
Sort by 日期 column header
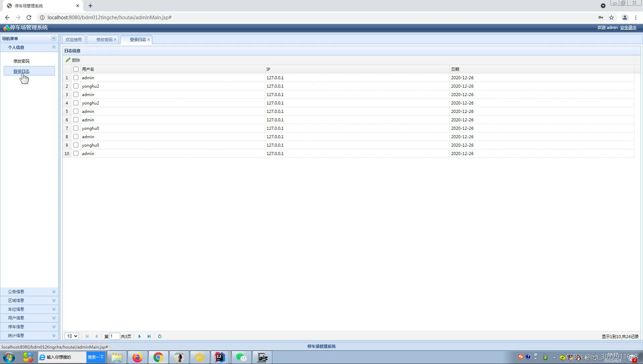pos(542,69)
